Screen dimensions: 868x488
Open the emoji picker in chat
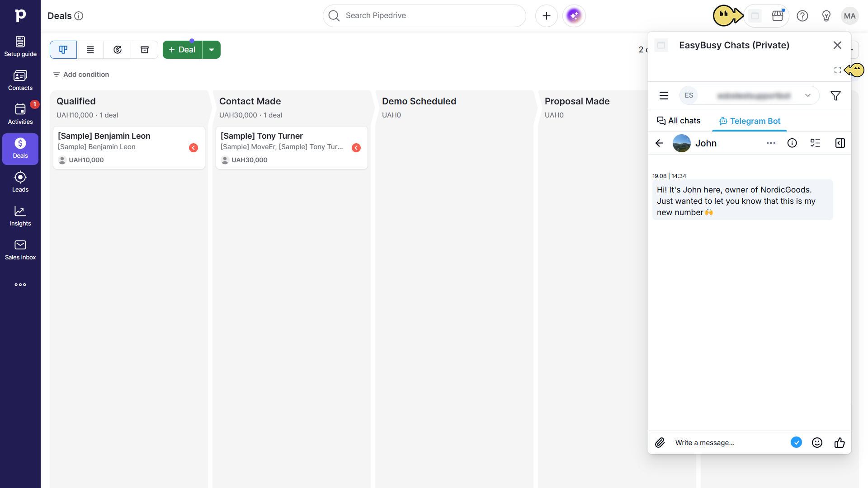817,443
